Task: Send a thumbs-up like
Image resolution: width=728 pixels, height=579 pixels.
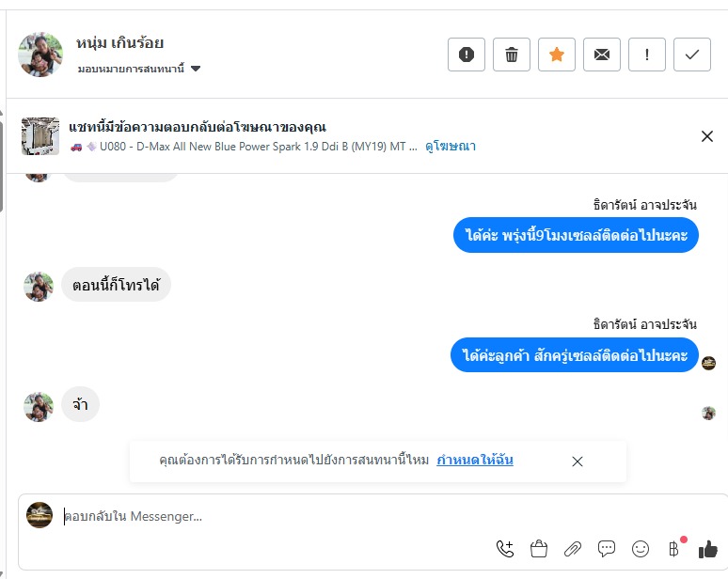Action: (x=707, y=549)
